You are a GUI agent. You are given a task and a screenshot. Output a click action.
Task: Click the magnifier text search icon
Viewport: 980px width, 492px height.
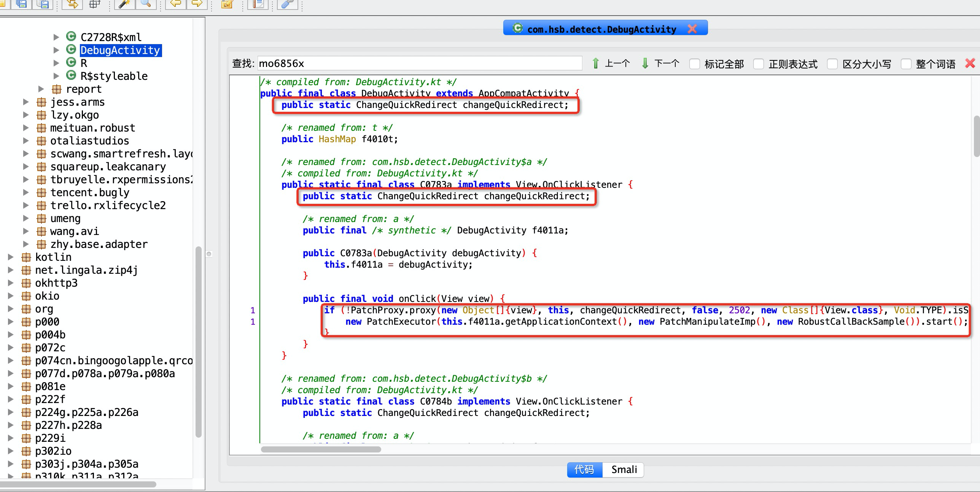click(146, 4)
